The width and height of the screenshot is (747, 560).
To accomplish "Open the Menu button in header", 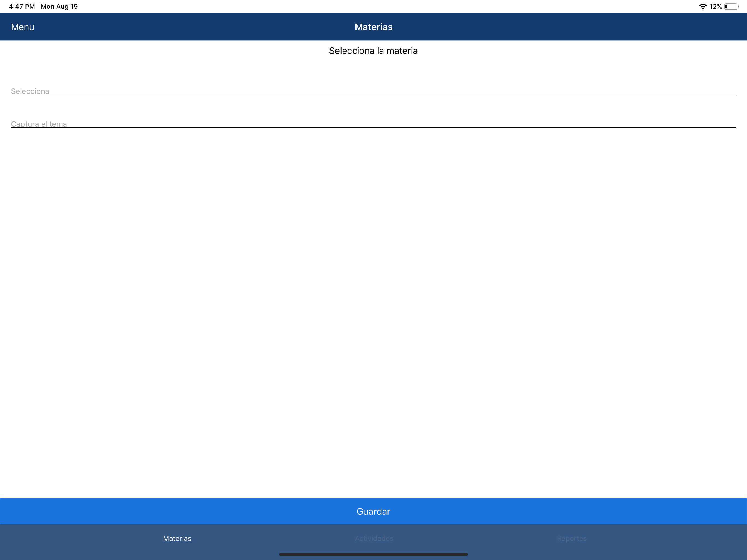I will point(22,27).
